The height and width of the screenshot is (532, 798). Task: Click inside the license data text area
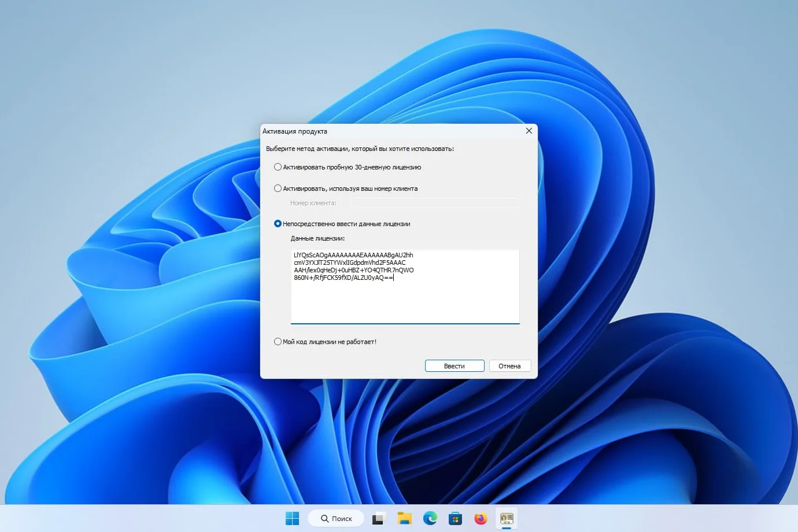click(405, 286)
